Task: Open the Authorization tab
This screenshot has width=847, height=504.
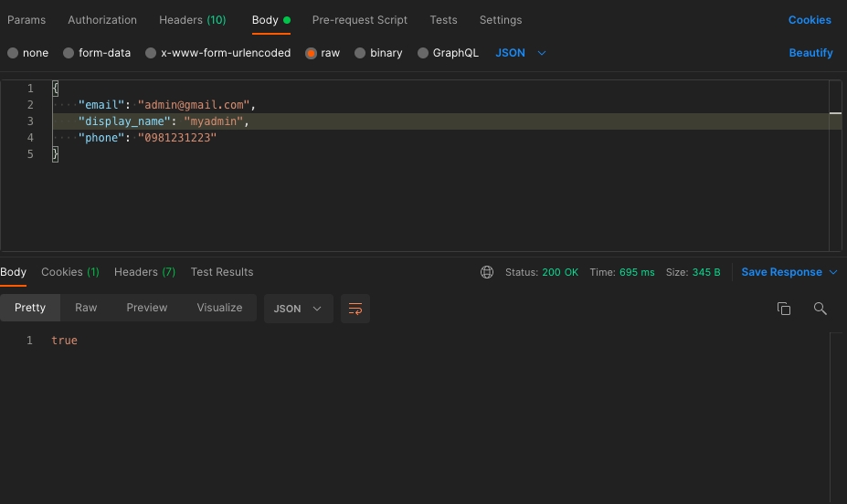Action: coord(102,20)
